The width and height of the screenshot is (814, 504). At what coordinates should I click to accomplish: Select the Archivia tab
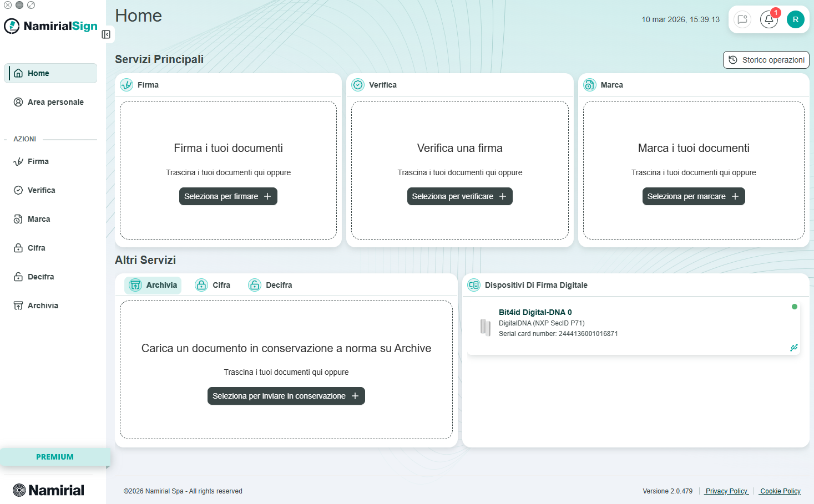click(153, 285)
